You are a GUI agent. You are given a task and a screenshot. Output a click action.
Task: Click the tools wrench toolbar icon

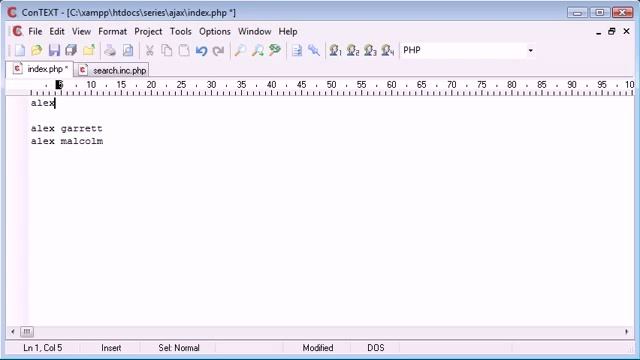tap(314, 51)
